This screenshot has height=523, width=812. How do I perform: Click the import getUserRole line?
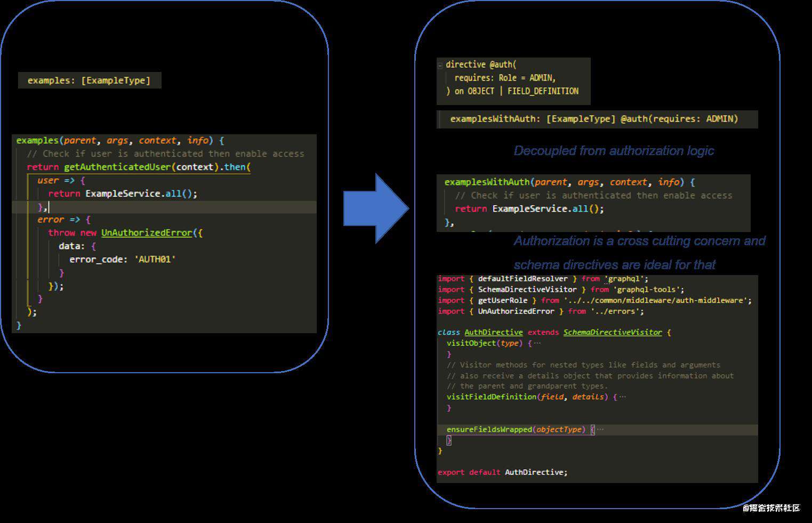coord(595,301)
